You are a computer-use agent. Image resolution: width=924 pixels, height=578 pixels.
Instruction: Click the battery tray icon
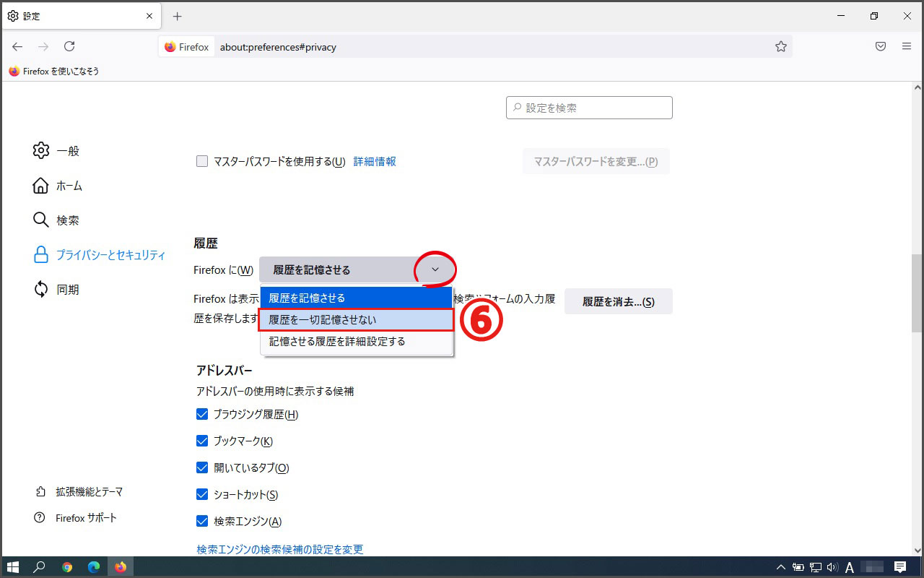798,567
